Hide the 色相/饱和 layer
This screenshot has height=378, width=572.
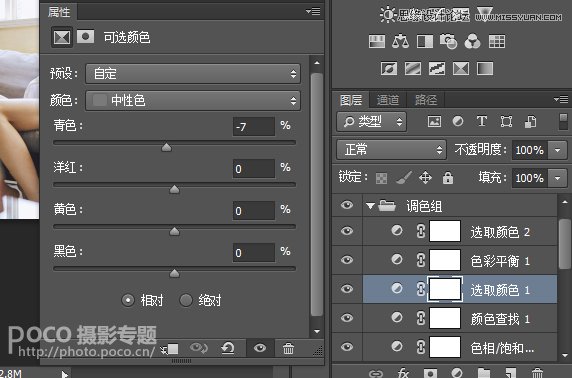coord(347,347)
